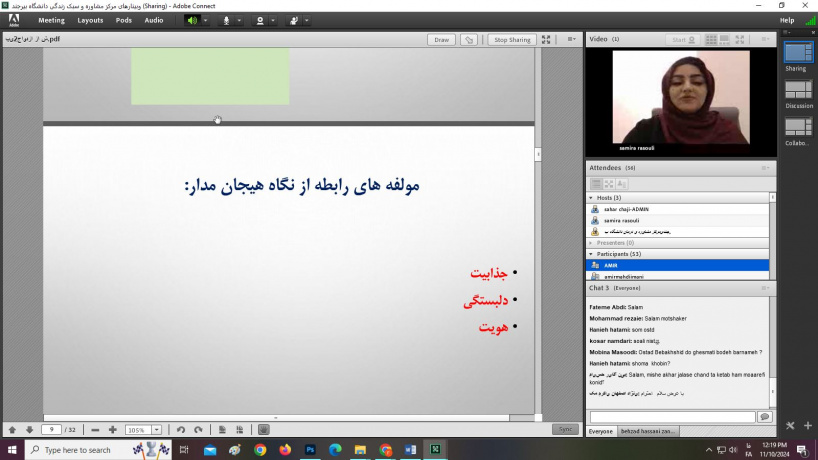This screenshot has height=460, width=818.
Task: Rotate document clockwise
Action: point(198,430)
